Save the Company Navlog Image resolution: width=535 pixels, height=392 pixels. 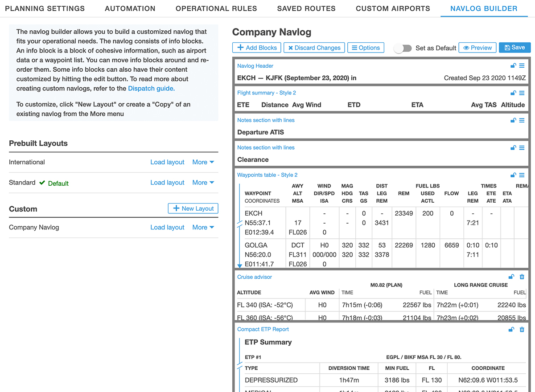(x=514, y=48)
